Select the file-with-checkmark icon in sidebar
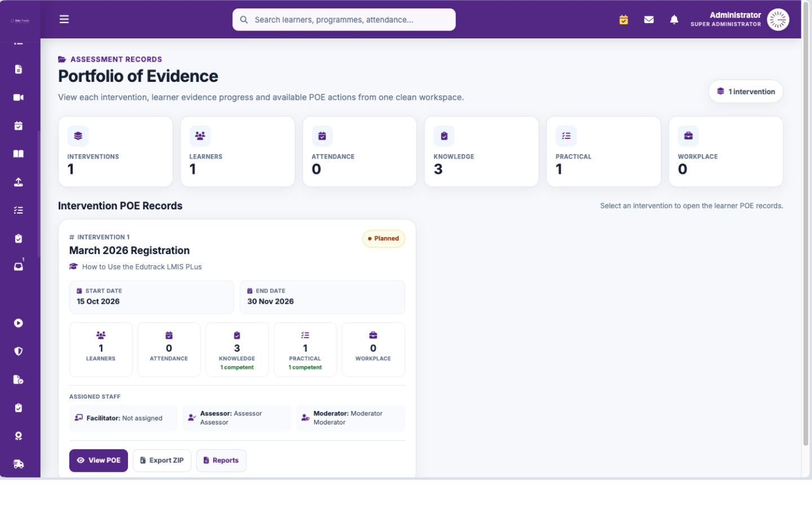 [x=19, y=380]
